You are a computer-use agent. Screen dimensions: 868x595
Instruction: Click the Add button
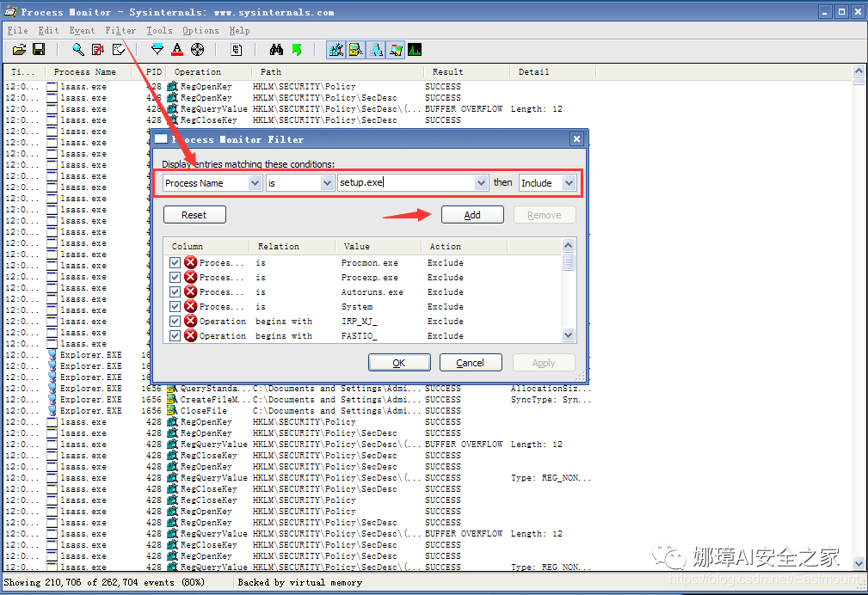pyautogui.click(x=472, y=215)
